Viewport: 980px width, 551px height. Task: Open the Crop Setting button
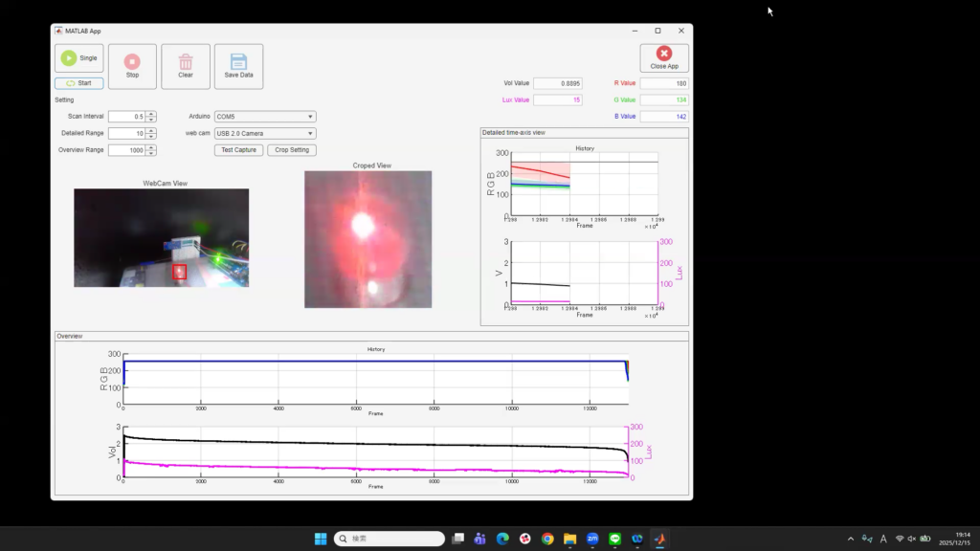(292, 150)
